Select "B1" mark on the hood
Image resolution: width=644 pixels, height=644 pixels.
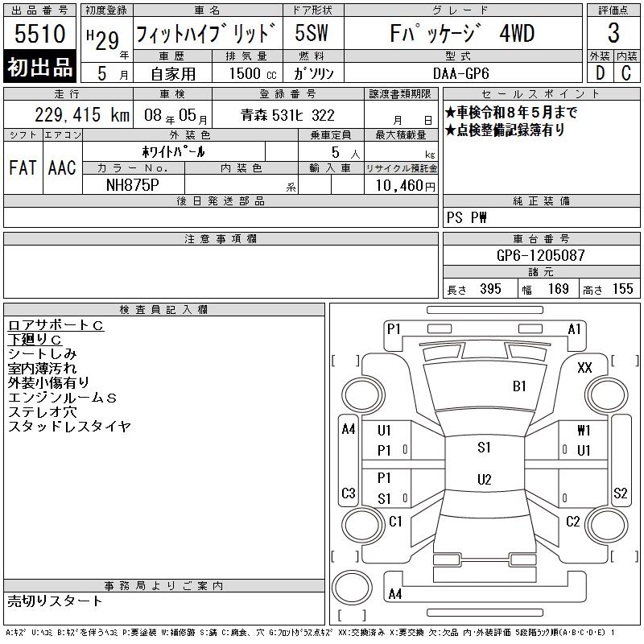pos(519,386)
